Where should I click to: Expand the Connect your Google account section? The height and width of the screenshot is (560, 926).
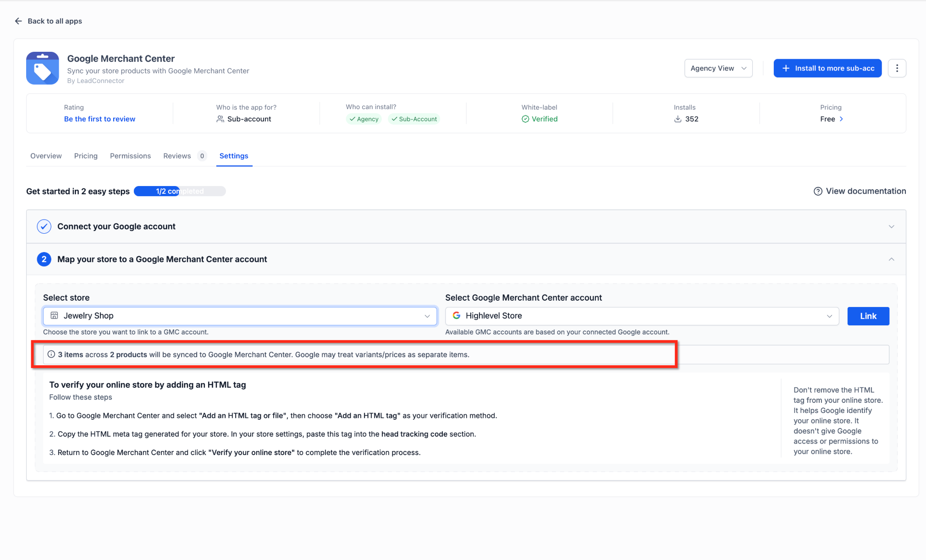466,226
